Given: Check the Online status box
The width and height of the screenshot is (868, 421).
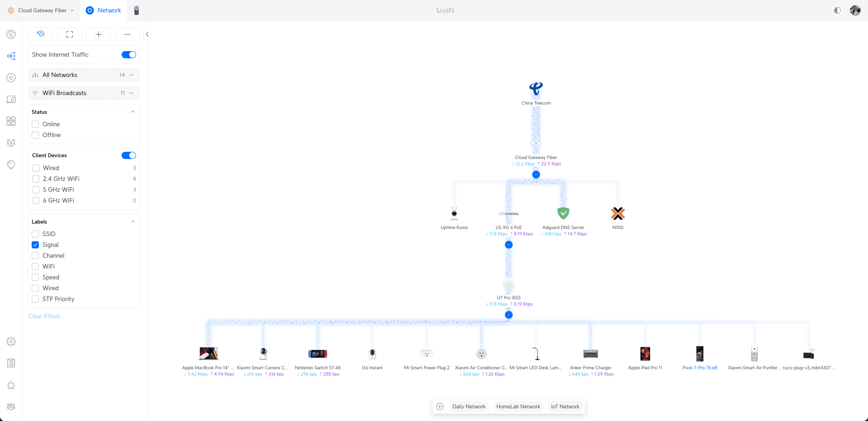Looking at the screenshot, I should pyautogui.click(x=35, y=124).
